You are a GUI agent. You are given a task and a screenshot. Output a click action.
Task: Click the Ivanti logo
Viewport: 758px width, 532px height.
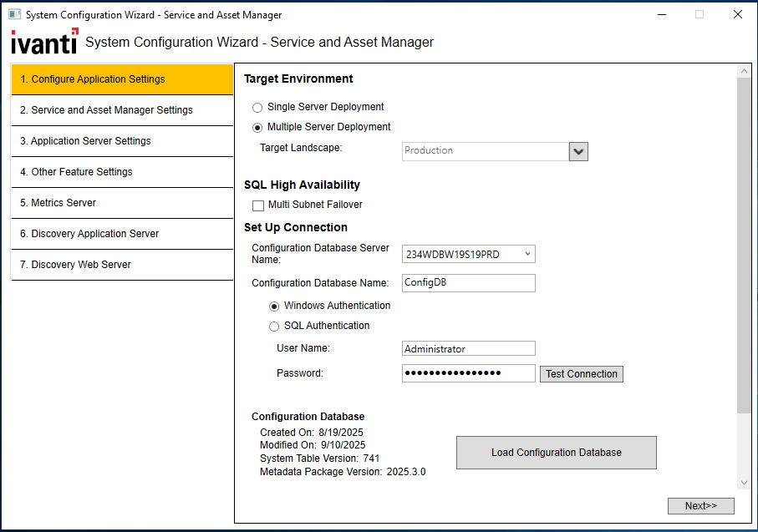point(44,41)
